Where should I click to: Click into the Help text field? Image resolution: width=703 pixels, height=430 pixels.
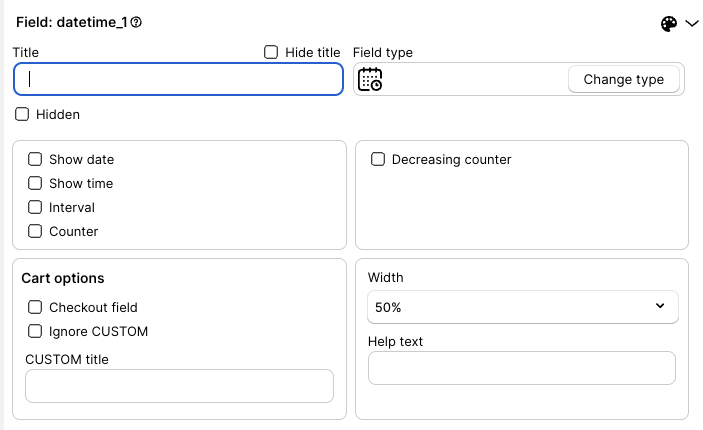pyautogui.click(x=522, y=368)
